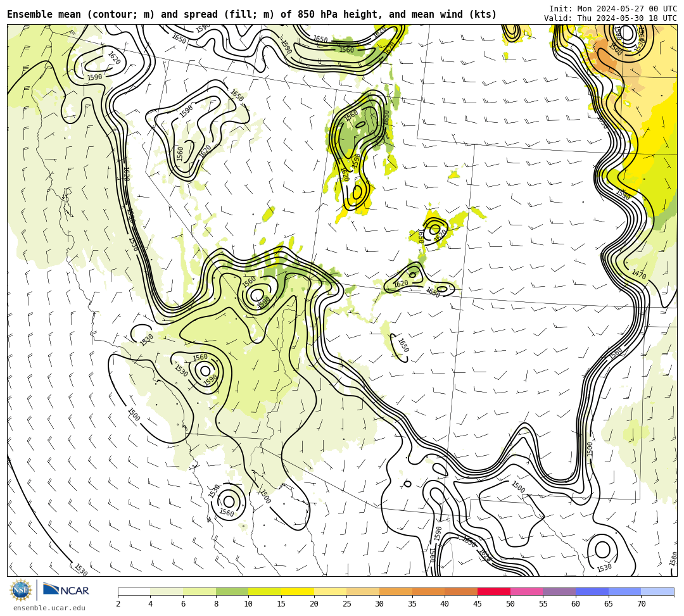The image size is (684, 616).
Task: Pick the white 2–4 colorbar segment
Action: pos(134,591)
